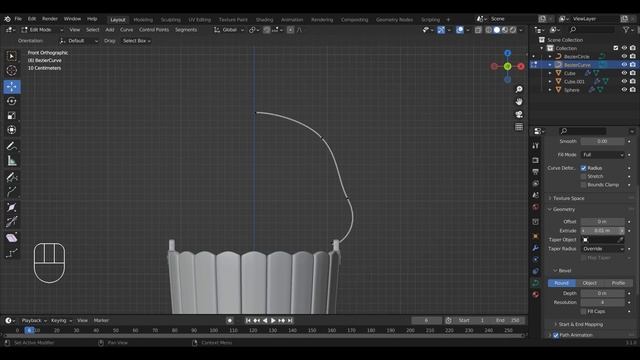Select the Radius tool

click(11, 207)
